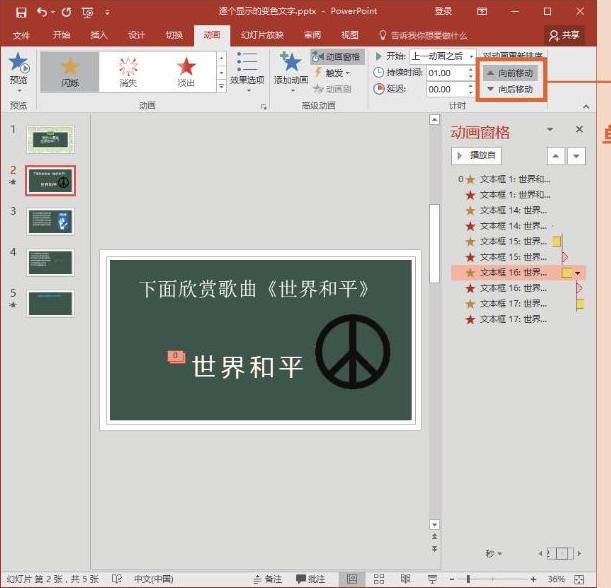Select the 消失 animation effect
Viewport: 611px width, 588px height.
click(128, 72)
